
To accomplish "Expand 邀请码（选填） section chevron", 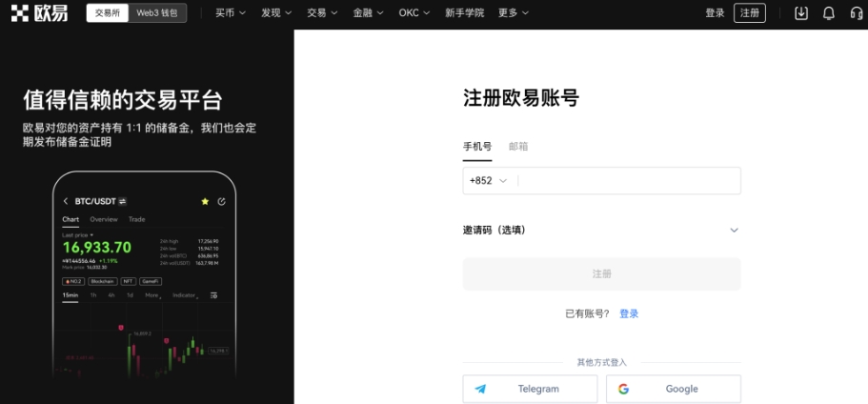I will (734, 231).
